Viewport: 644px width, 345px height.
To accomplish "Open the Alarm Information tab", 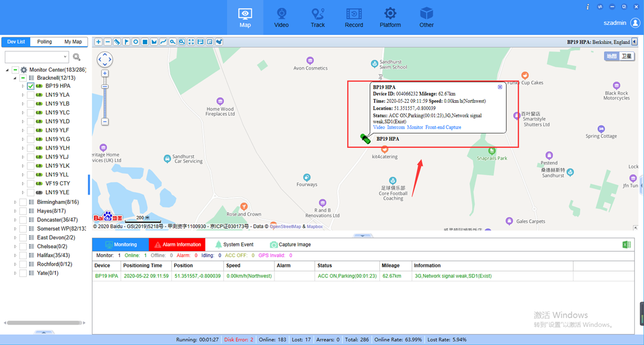I will [x=177, y=244].
